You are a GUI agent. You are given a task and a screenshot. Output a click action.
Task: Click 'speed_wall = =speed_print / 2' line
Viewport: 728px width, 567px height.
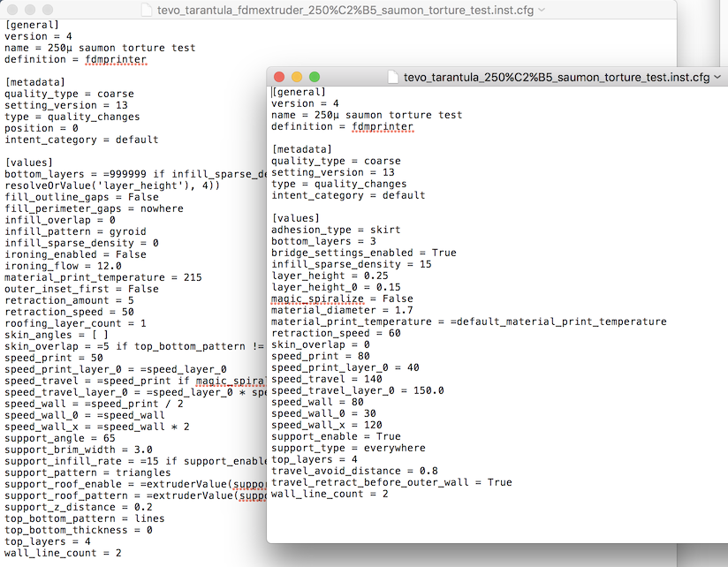pos(94,404)
